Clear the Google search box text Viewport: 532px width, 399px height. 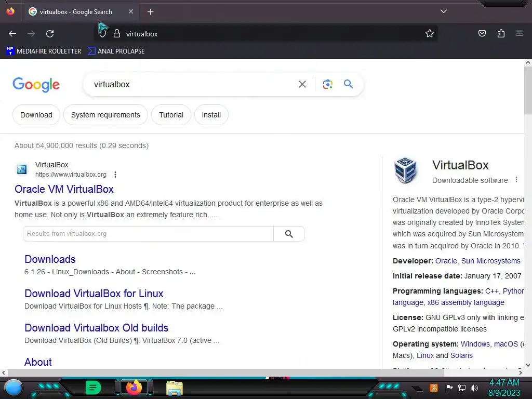pyautogui.click(x=302, y=84)
